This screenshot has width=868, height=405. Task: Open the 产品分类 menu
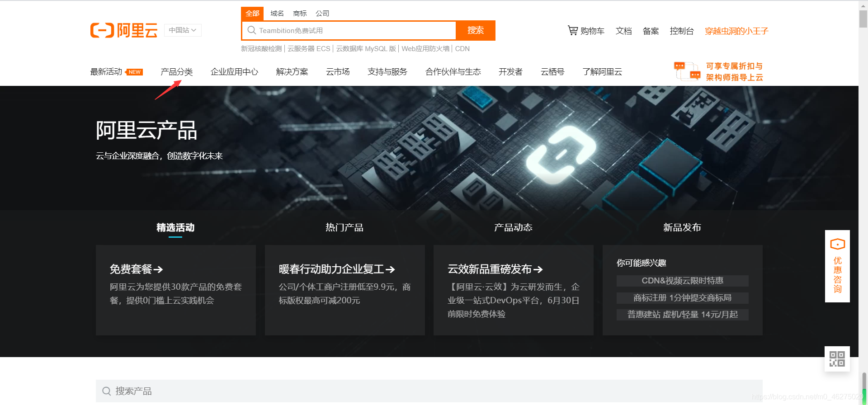click(177, 72)
